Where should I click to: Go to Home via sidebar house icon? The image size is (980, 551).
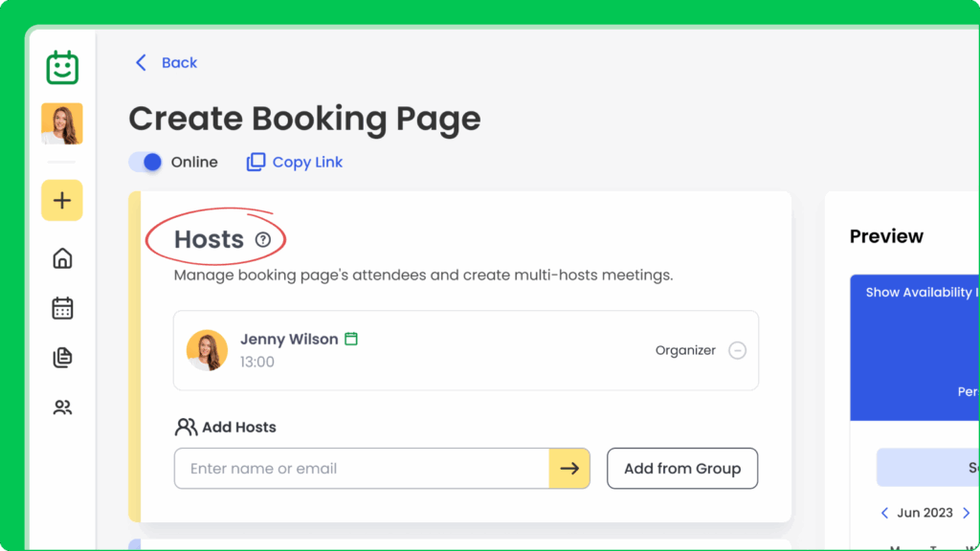[62, 258]
